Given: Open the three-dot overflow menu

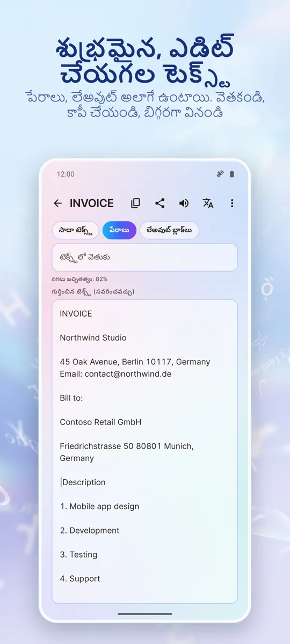Looking at the screenshot, I should point(232,203).
